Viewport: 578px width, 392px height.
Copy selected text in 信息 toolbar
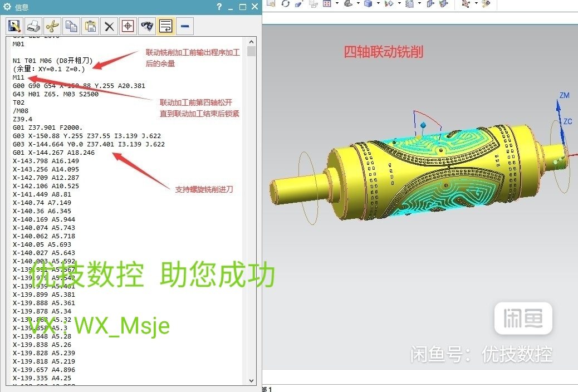[x=71, y=26]
